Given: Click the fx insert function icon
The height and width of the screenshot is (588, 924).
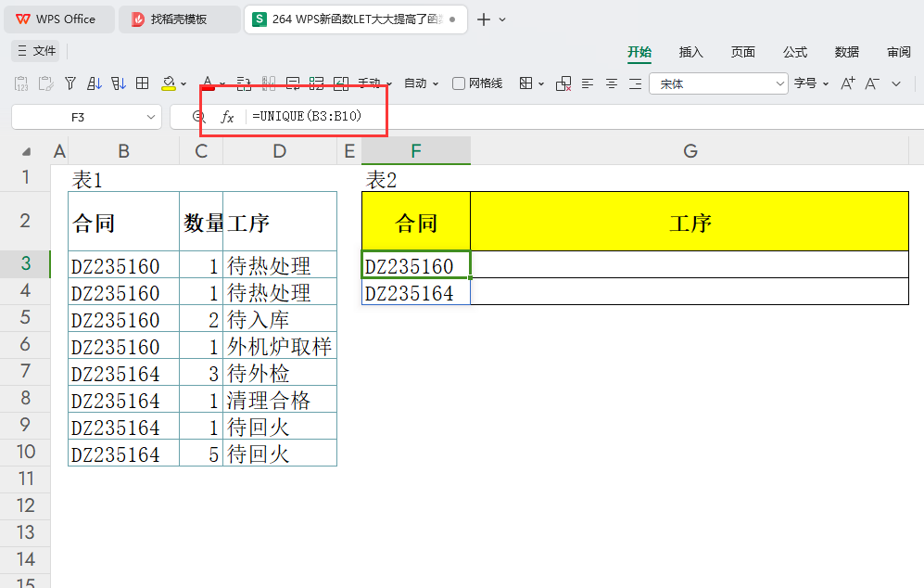Looking at the screenshot, I should pos(227,117).
